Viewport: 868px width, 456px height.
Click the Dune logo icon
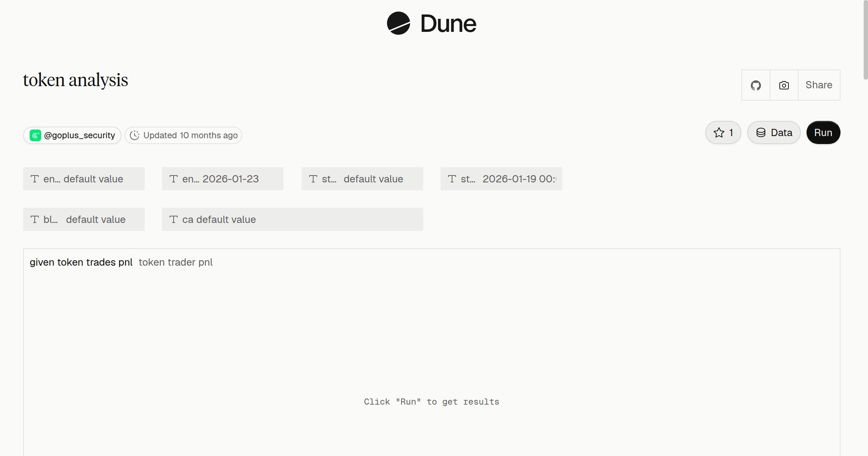coord(398,23)
